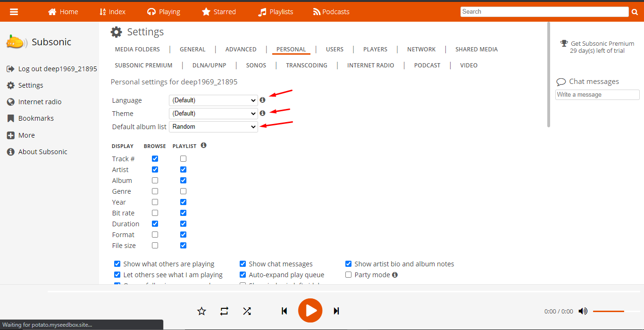Adjust the volume slider
Viewport: 644px width, 330px height.
click(609, 311)
